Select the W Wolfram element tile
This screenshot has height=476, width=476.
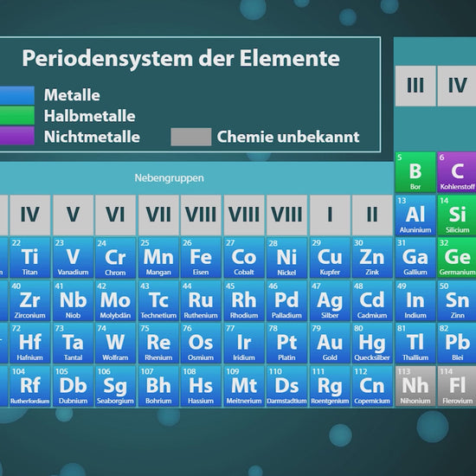tap(115, 343)
